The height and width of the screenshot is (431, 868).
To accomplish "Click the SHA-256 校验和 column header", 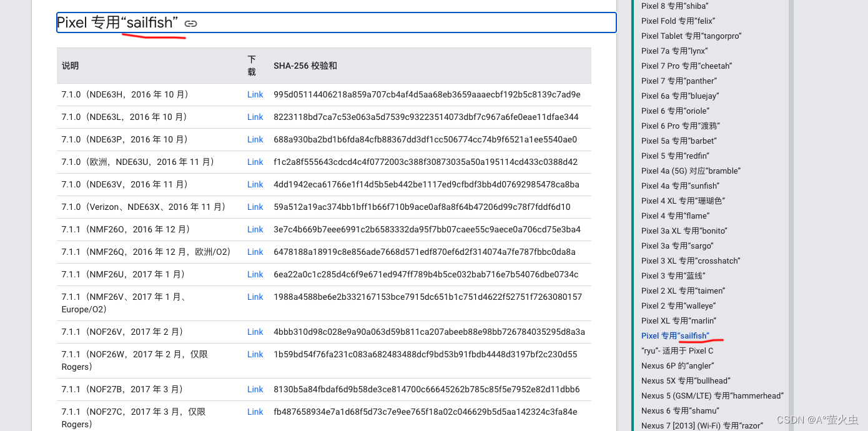I will [305, 66].
